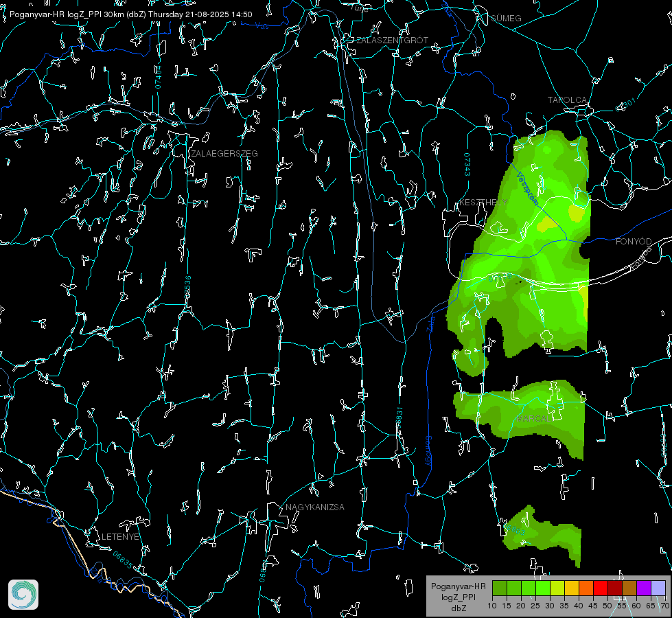Click the TAPOLCA town label
The height and width of the screenshot is (618, 672).
click(x=567, y=100)
